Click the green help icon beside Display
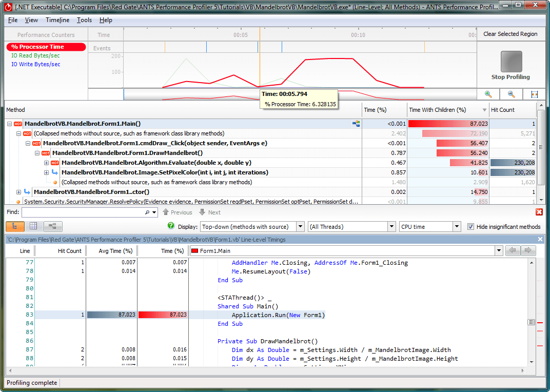Image resolution: width=550 pixels, height=392 pixels. coord(171,226)
